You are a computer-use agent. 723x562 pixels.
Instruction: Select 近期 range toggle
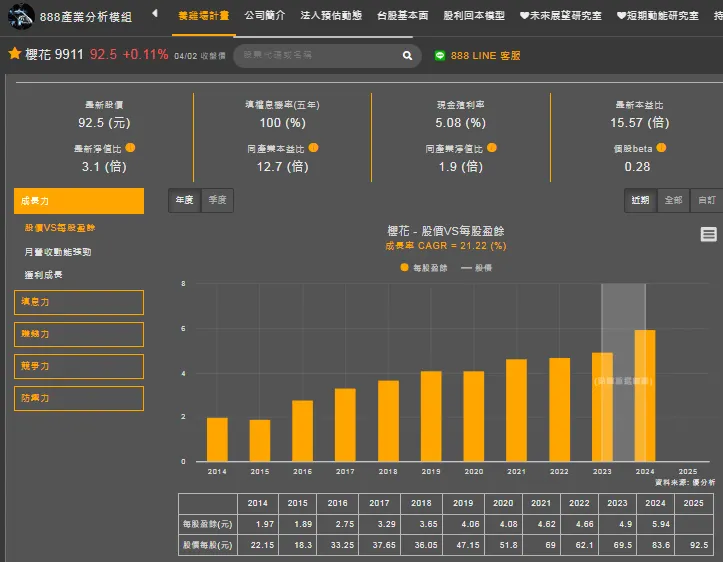pos(640,200)
